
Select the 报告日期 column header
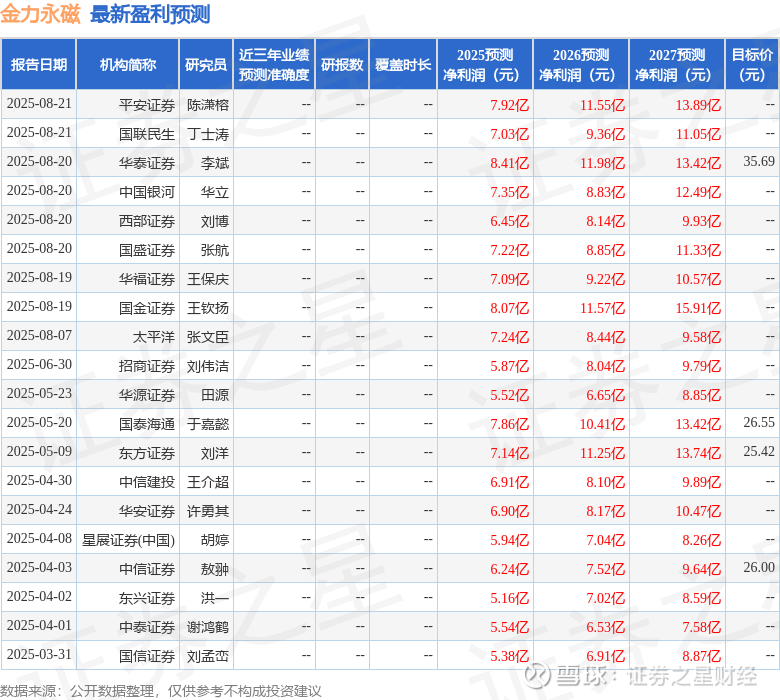(x=39, y=65)
